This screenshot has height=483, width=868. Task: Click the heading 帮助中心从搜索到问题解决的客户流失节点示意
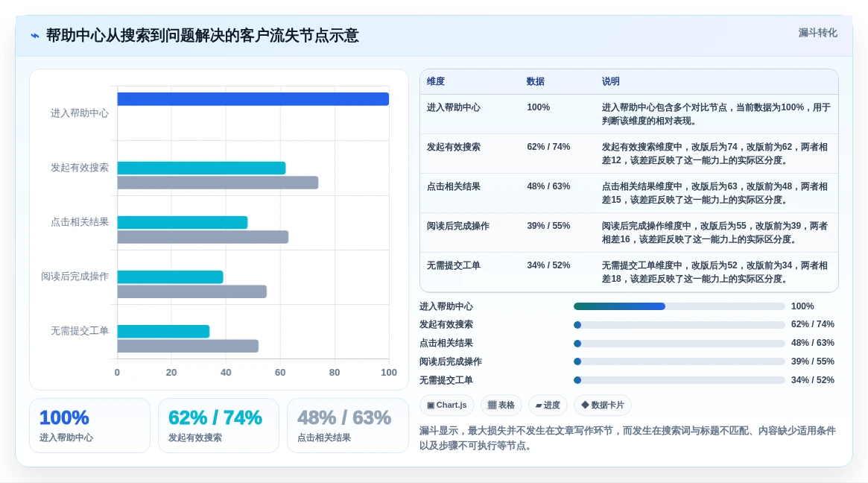(203, 36)
